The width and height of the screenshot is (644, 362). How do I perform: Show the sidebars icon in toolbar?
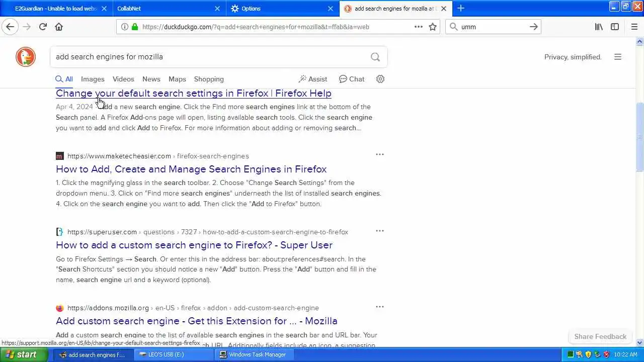pyautogui.click(x=615, y=27)
